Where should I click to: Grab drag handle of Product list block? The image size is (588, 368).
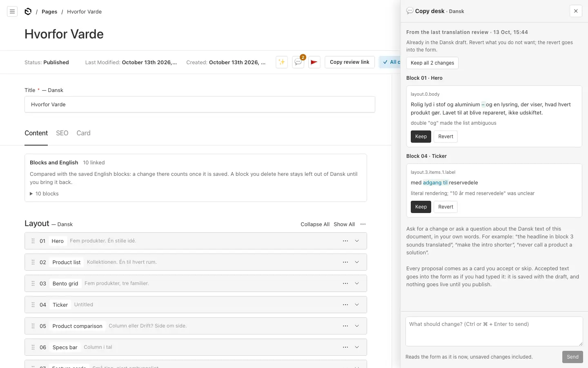(x=33, y=262)
